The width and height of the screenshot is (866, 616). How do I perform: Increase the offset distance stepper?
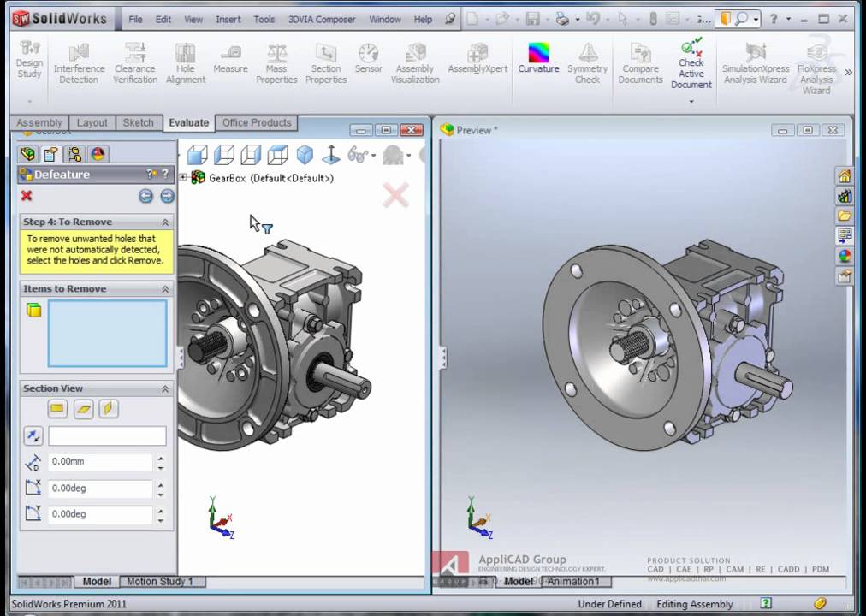[x=161, y=458]
